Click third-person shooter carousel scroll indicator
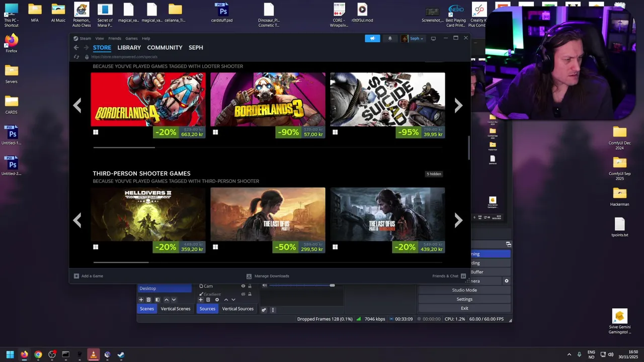 121,262
